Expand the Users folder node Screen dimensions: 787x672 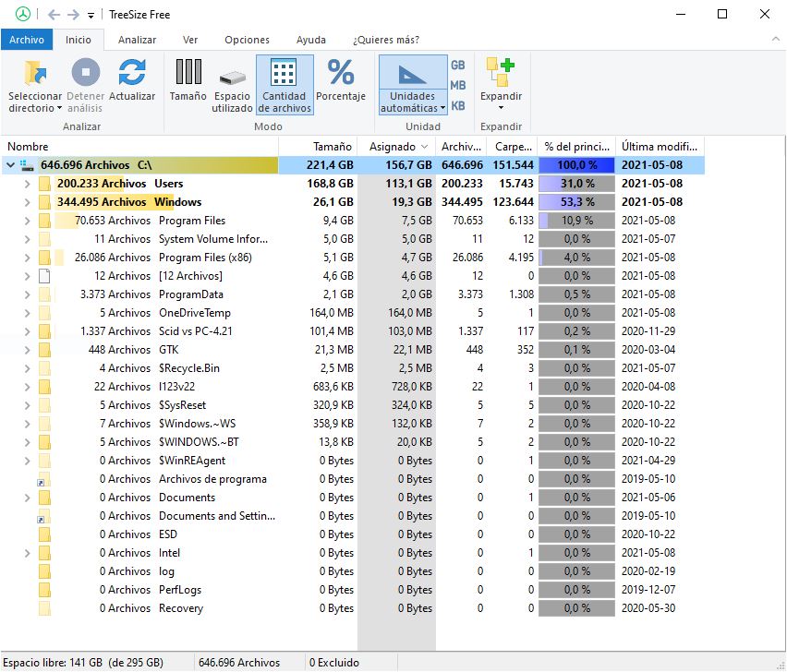click(x=28, y=184)
